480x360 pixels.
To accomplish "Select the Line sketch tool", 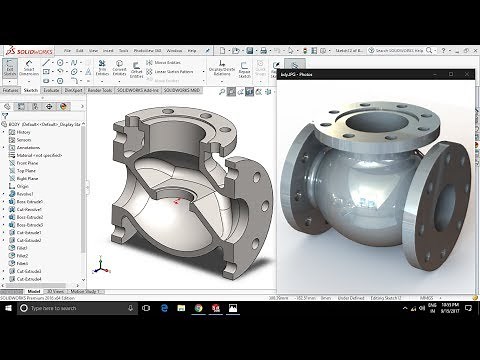I will tap(46, 62).
